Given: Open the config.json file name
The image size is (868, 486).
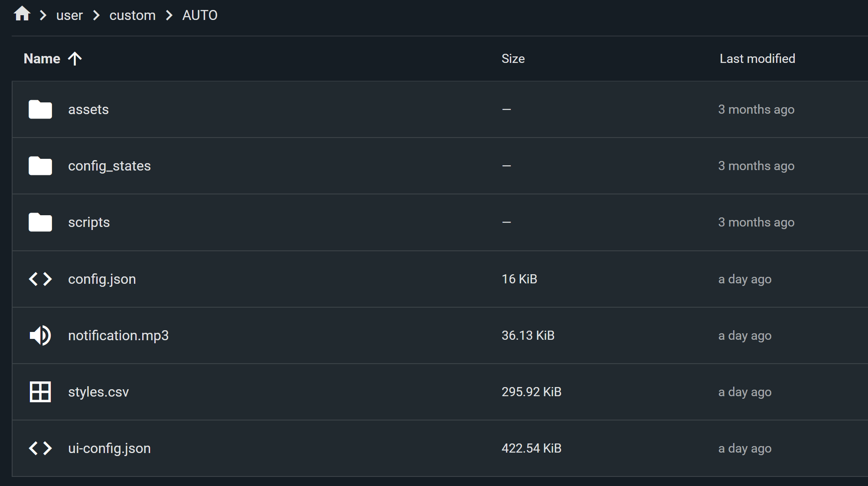Looking at the screenshot, I should click(x=102, y=279).
